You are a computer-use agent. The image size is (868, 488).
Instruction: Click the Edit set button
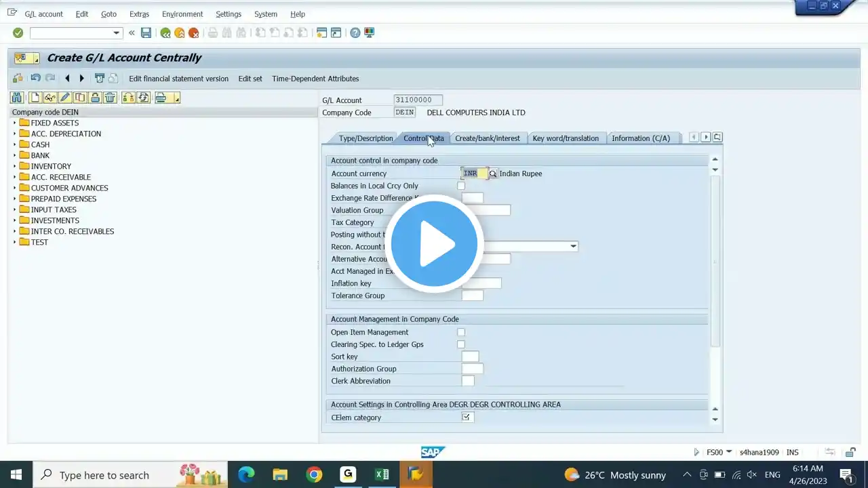pos(250,79)
